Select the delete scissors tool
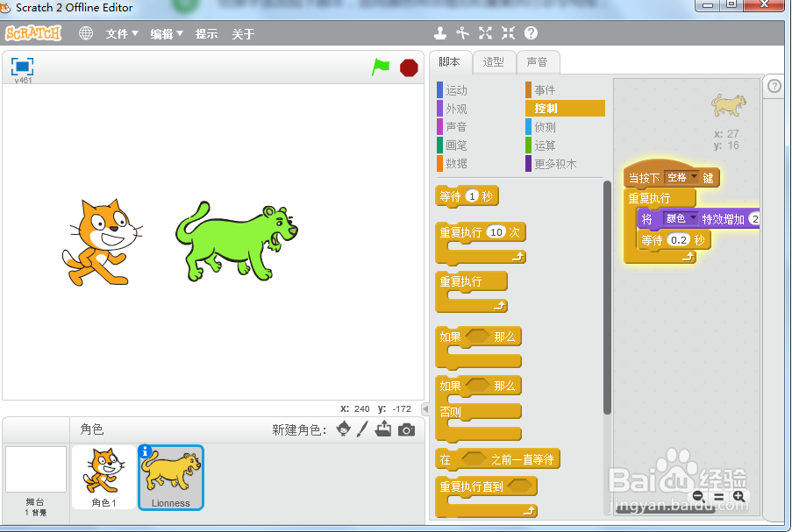This screenshot has height=532, width=792. click(x=462, y=33)
